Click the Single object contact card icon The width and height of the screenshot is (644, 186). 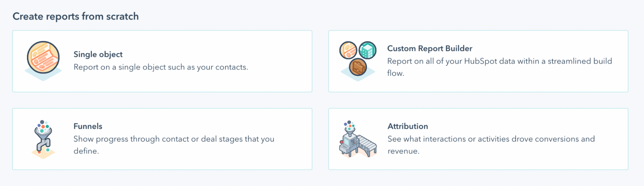43,60
